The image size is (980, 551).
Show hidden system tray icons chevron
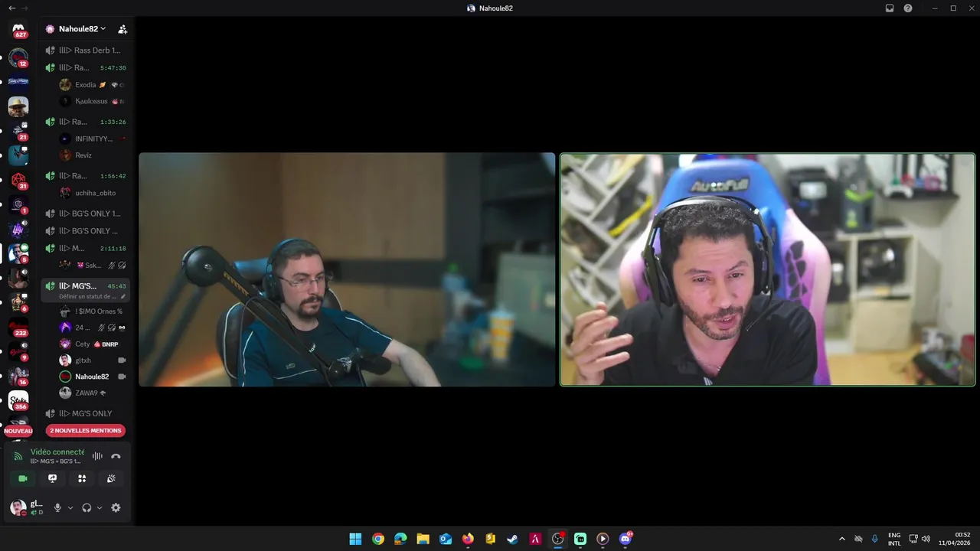coord(842,539)
